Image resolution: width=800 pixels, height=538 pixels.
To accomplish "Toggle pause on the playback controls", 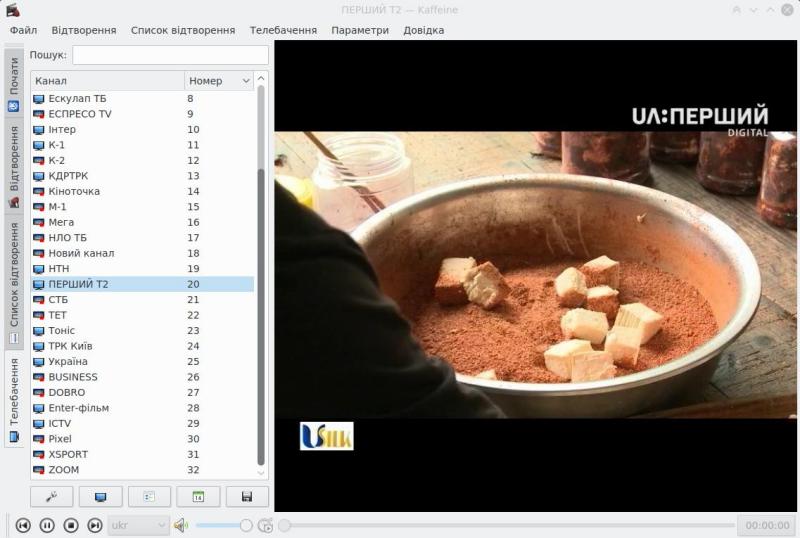I will pyautogui.click(x=47, y=525).
